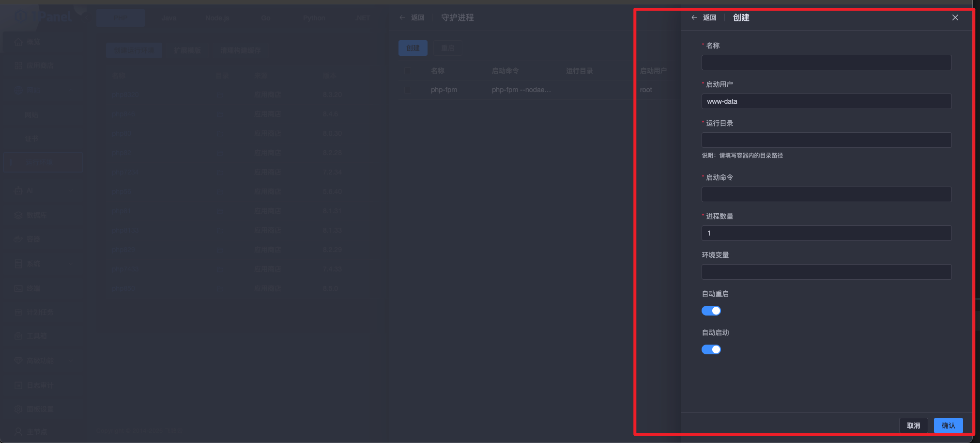Switch to the Node.js runtime tab
The height and width of the screenshot is (443, 980).
[x=217, y=18]
